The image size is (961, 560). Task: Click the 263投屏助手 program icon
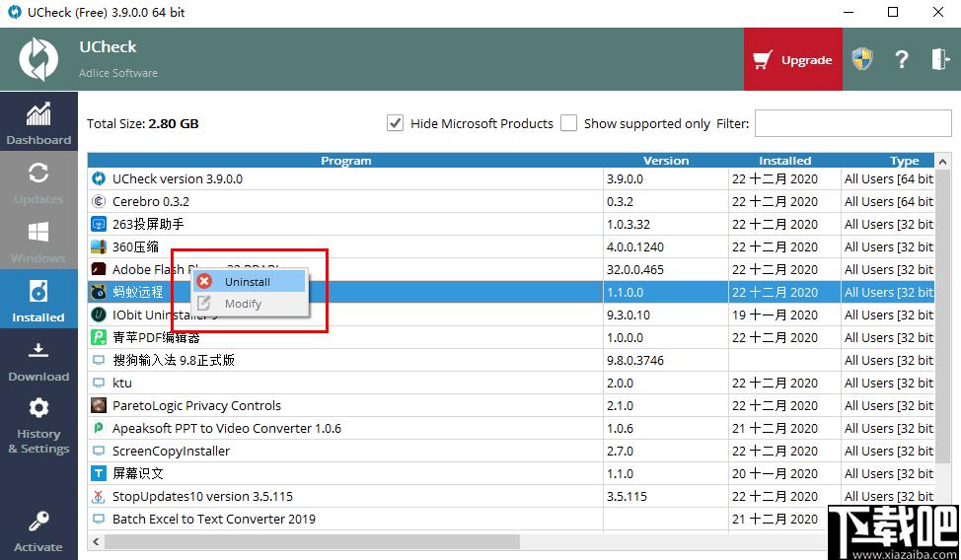tap(98, 224)
